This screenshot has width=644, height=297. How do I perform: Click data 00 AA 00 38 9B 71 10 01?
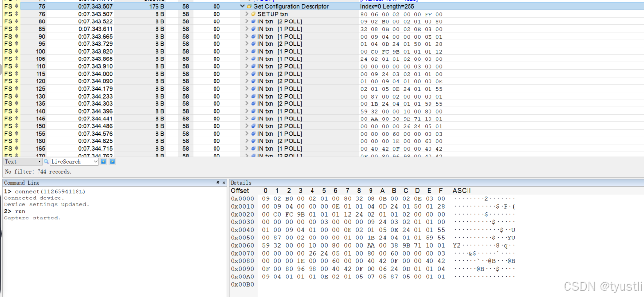(x=401, y=119)
